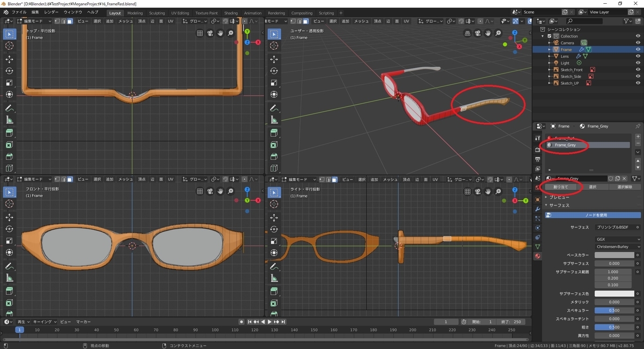Switch to the Modeling workspace tab
Viewport: 644px width, 349px height.
point(135,13)
